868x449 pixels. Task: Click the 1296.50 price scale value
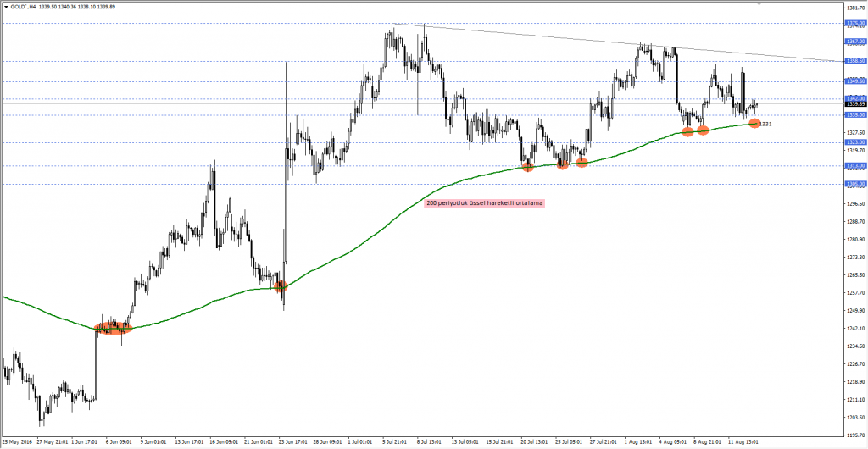856,204
